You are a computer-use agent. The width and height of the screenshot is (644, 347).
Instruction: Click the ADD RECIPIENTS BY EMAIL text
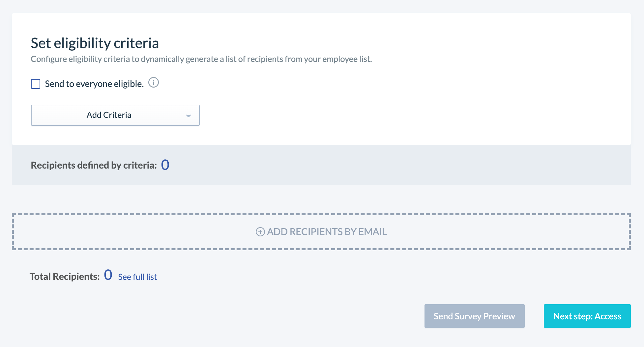327,232
